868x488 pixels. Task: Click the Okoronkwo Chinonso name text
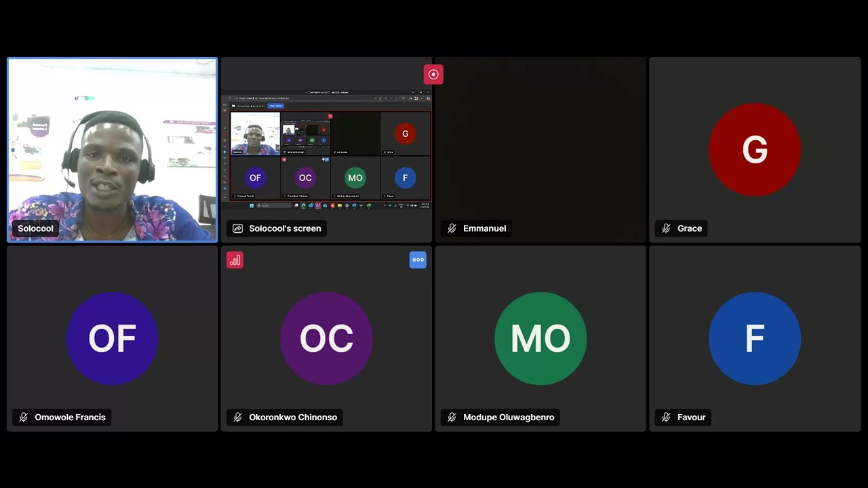(x=293, y=417)
